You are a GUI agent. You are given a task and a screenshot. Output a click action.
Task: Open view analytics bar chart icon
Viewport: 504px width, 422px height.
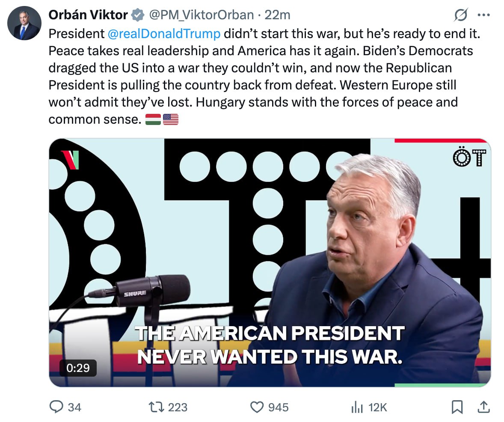tap(356, 407)
